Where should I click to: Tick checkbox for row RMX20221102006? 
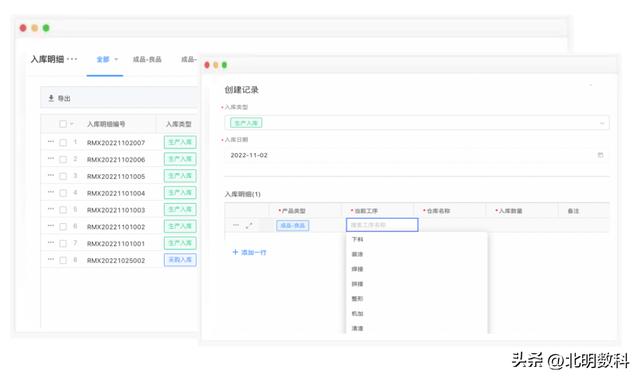click(63, 160)
